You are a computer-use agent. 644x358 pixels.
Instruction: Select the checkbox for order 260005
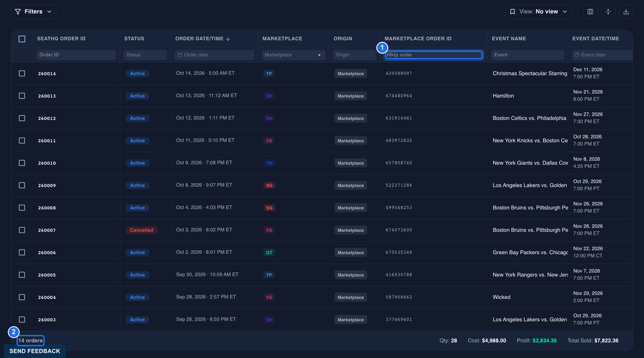pyautogui.click(x=22, y=275)
